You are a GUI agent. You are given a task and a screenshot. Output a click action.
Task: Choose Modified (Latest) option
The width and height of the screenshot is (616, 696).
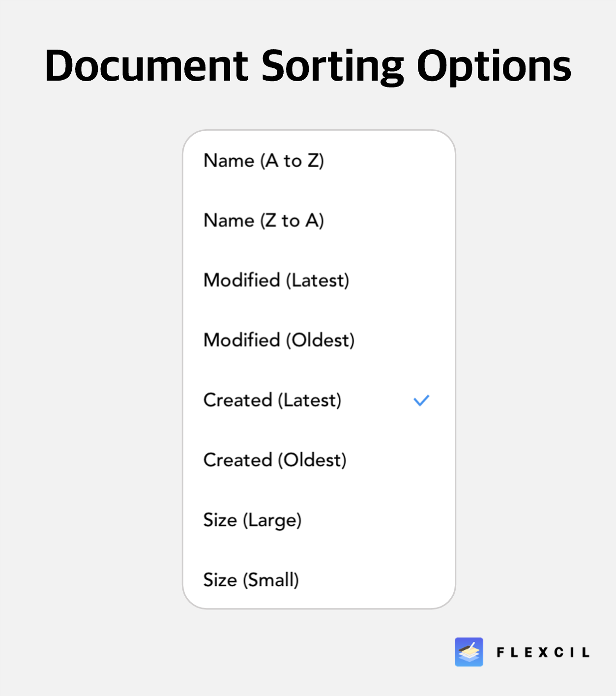(319, 281)
